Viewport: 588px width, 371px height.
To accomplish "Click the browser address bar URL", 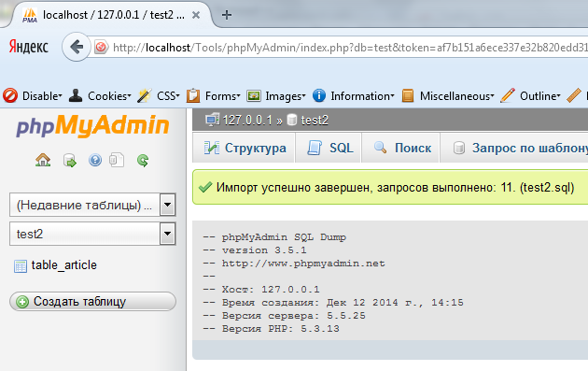I will [349, 48].
